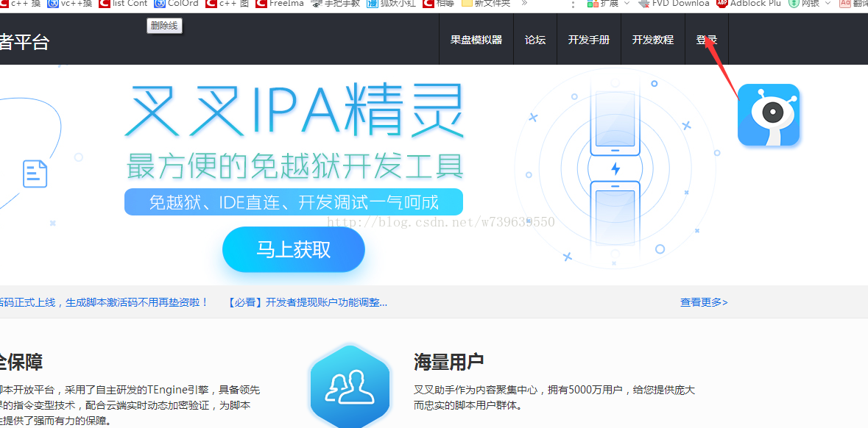The width and height of the screenshot is (868, 428).
Task: Open the 'c++ 图' bookmark
Action: coord(227,4)
